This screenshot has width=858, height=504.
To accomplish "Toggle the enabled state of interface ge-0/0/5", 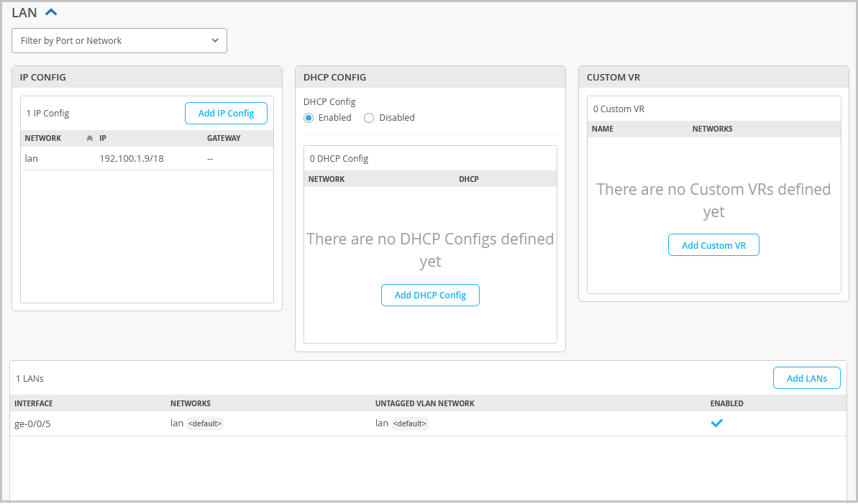I will click(716, 423).
